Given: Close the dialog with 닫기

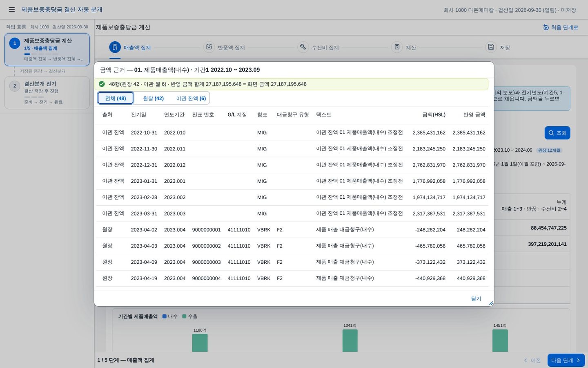Looking at the screenshot, I should pyautogui.click(x=476, y=298).
